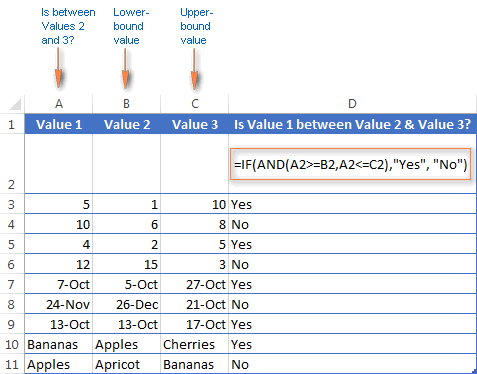Click the 'No' result in row 6
The image size is (477, 374).
[x=352, y=264]
